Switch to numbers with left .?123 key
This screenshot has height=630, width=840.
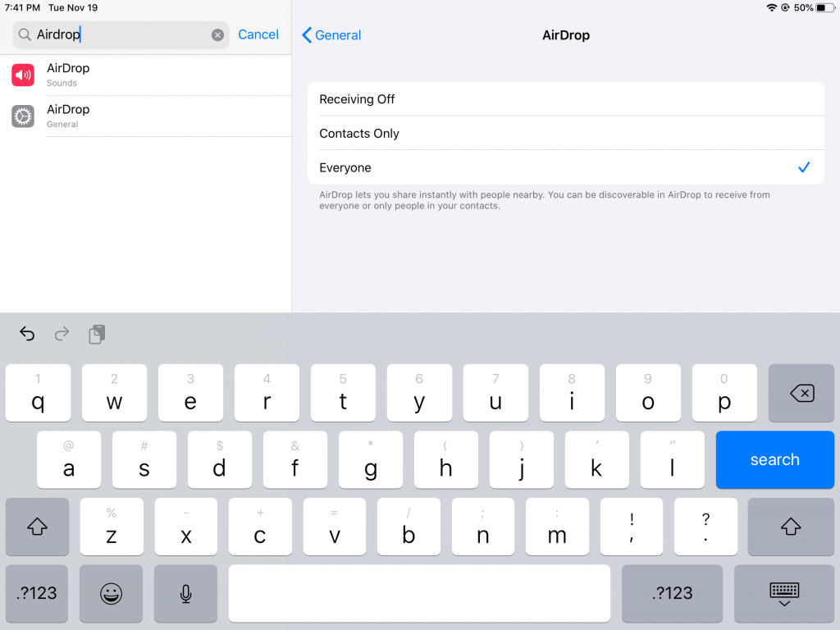pyautogui.click(x=38, y=593)
